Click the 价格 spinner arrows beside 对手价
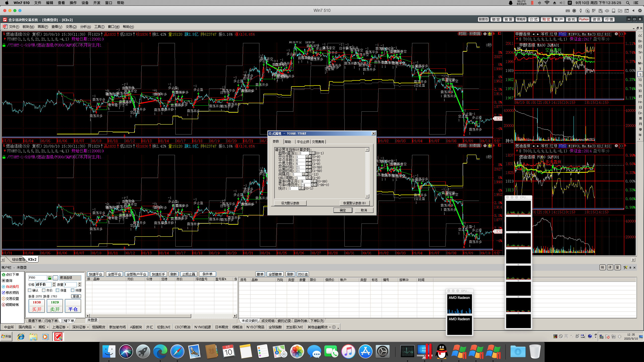 point(54,284)
